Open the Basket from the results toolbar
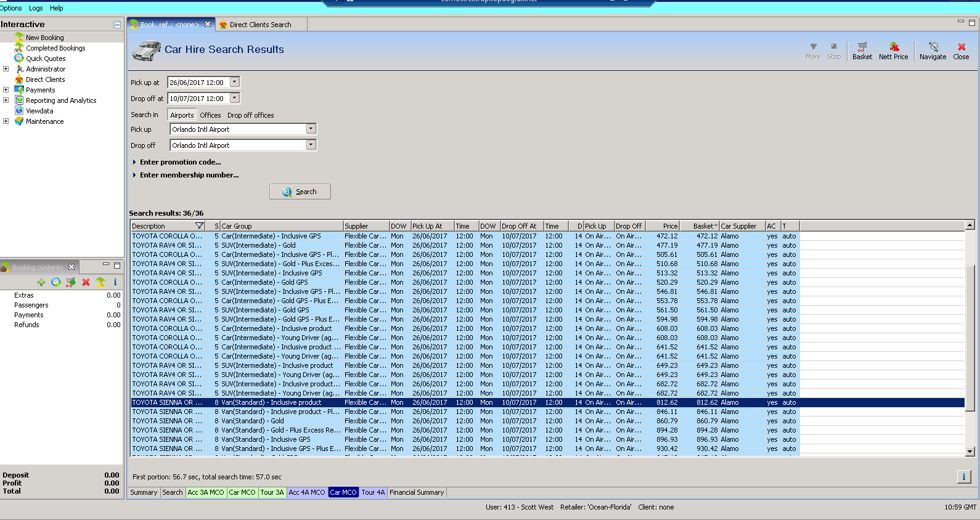The width and height of the screenshot is (980, 520). coord(862,51)
